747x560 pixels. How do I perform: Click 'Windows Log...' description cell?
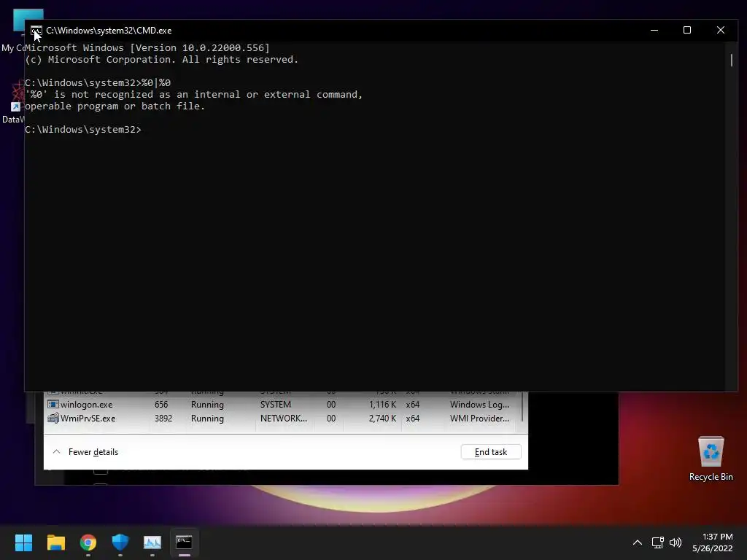pyautogui.click(x=479, y=404)
